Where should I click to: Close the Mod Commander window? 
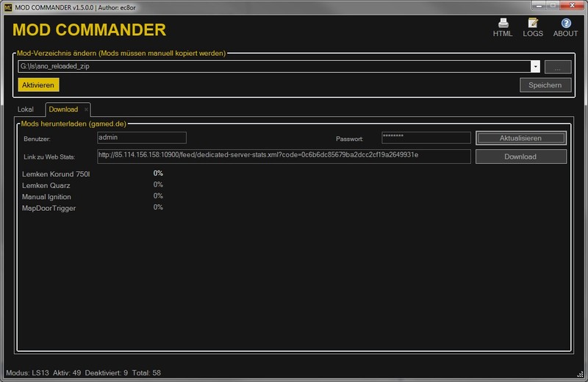coord(572,6)
